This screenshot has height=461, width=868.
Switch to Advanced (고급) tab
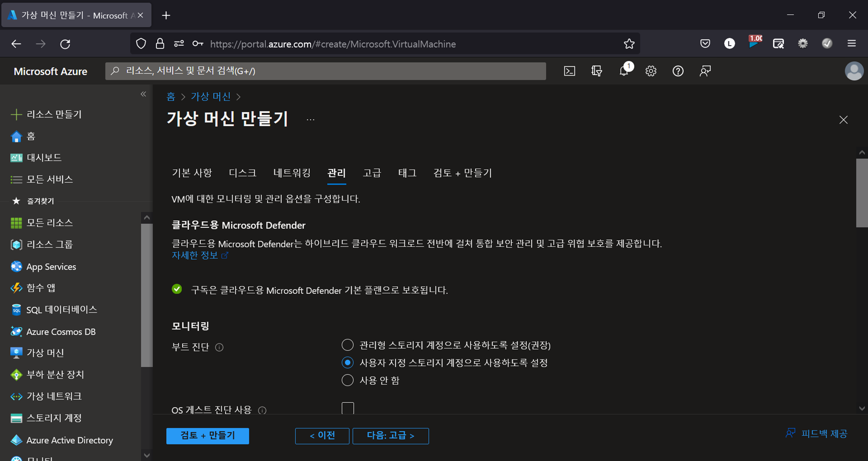(x=372, y=173)
